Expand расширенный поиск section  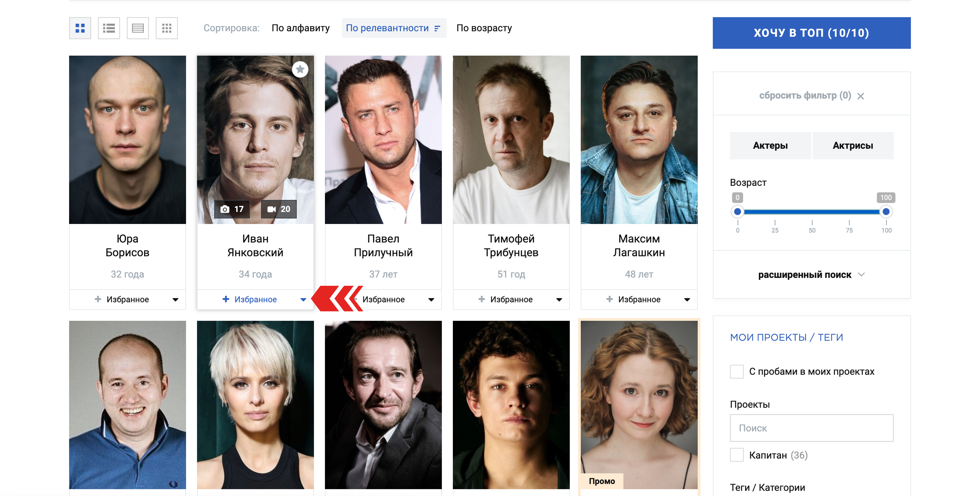coord(812,274)
